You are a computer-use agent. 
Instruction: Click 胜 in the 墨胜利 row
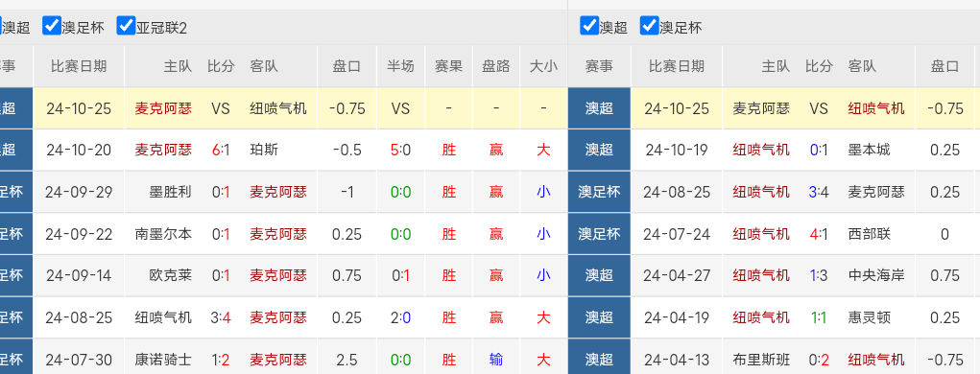coord(449,192)
